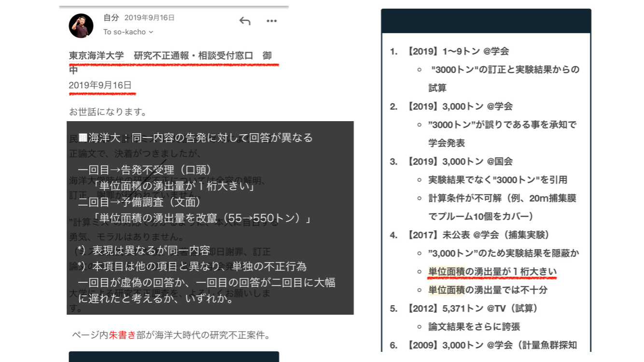The image size is (644, 362).
Task: Click sub-item ”3,000トン”のため実験結果を隠蔽か
Action: click(504, 253)
